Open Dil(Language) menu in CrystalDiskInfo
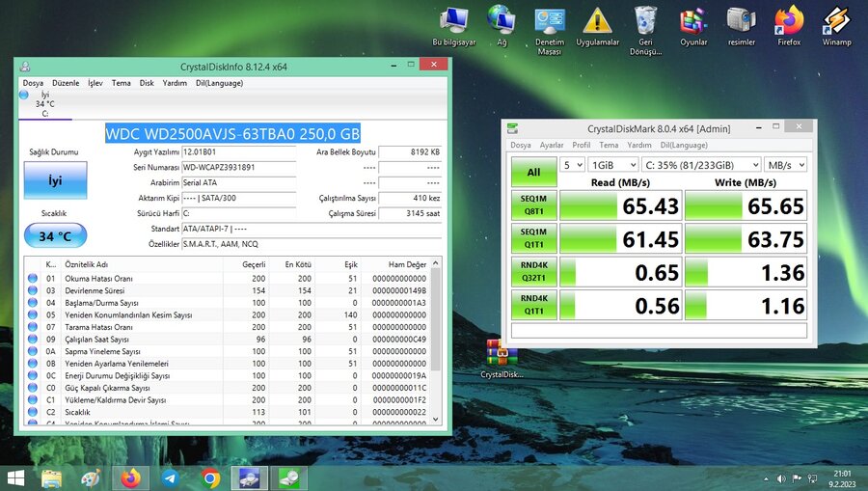The image size is (868, 491). 219,83
